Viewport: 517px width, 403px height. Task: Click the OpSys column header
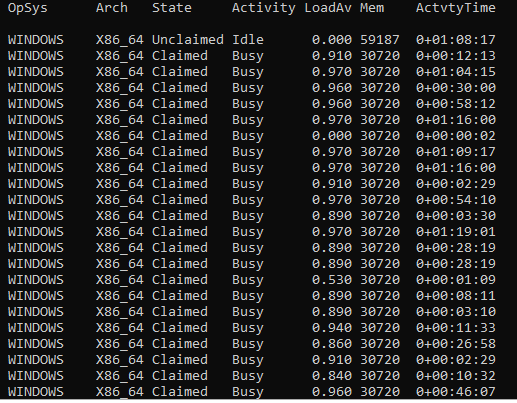tap(28, 8)
